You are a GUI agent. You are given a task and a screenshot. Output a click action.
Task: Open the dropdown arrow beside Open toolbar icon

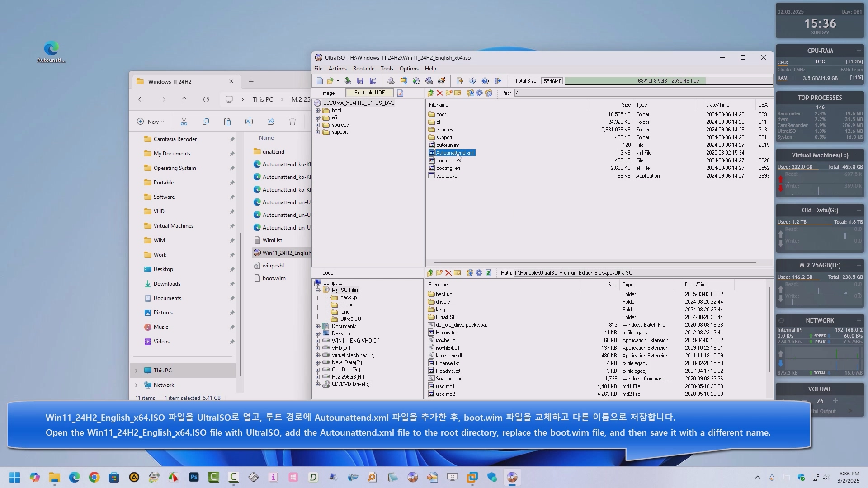coord(338,81)
